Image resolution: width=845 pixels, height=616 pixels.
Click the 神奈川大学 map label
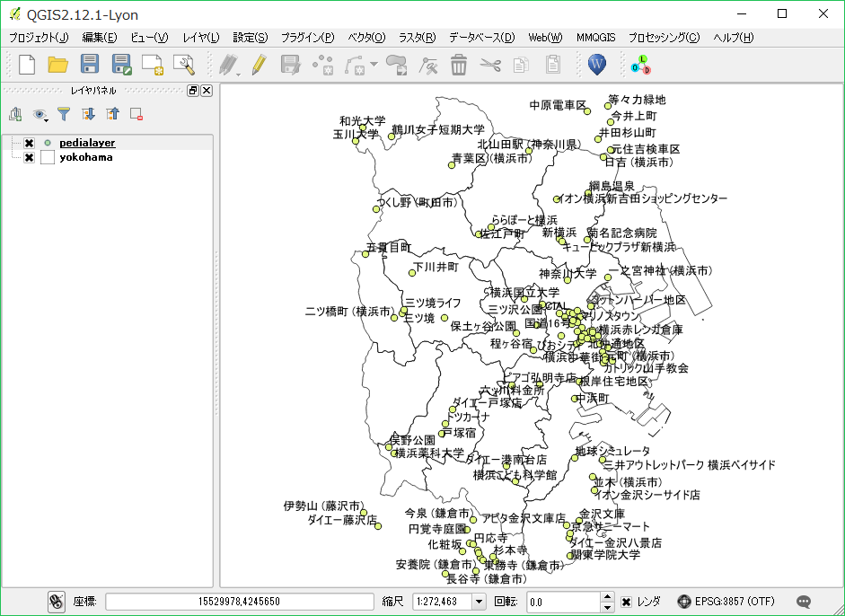point(568,274)
